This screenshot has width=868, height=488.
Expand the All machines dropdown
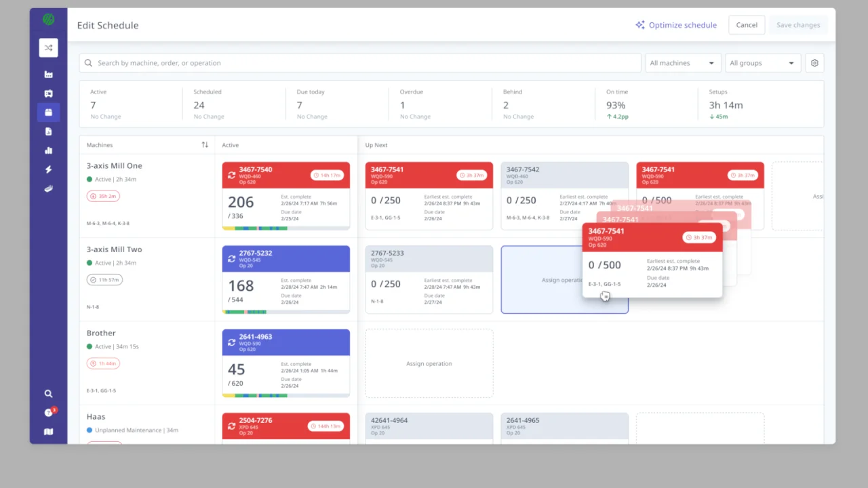683,63
